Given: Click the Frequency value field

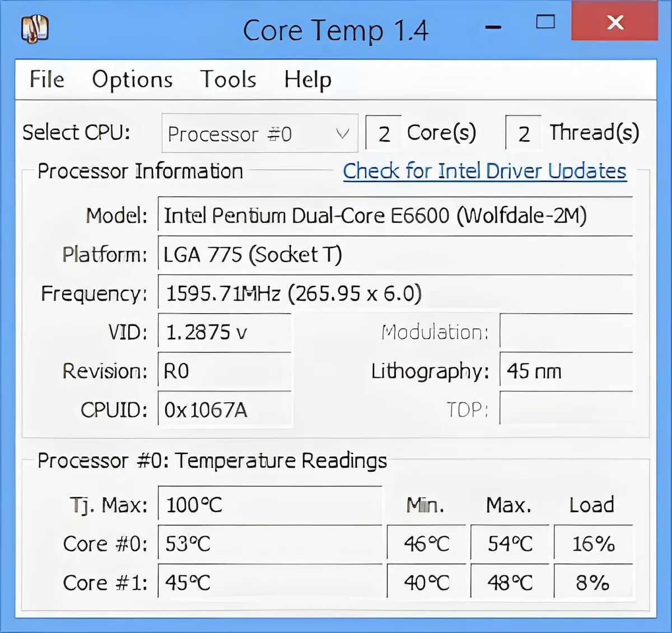Looking at the screenshot, I should 395,294.
